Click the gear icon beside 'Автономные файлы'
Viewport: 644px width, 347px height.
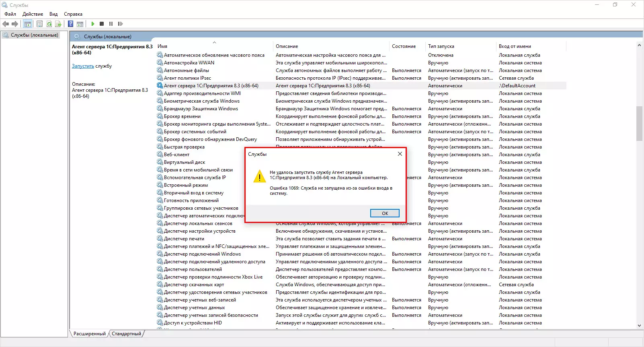pos(160,70)
